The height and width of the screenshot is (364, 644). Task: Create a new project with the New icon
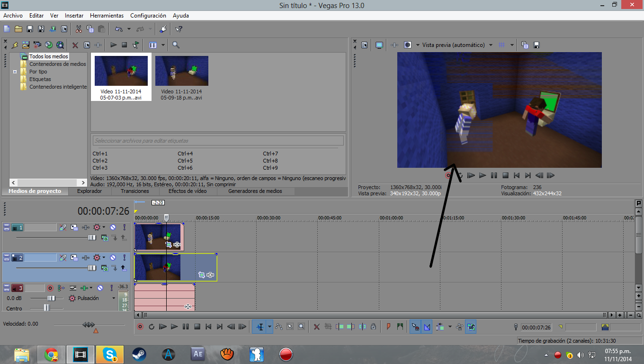[x=7, y=29]
